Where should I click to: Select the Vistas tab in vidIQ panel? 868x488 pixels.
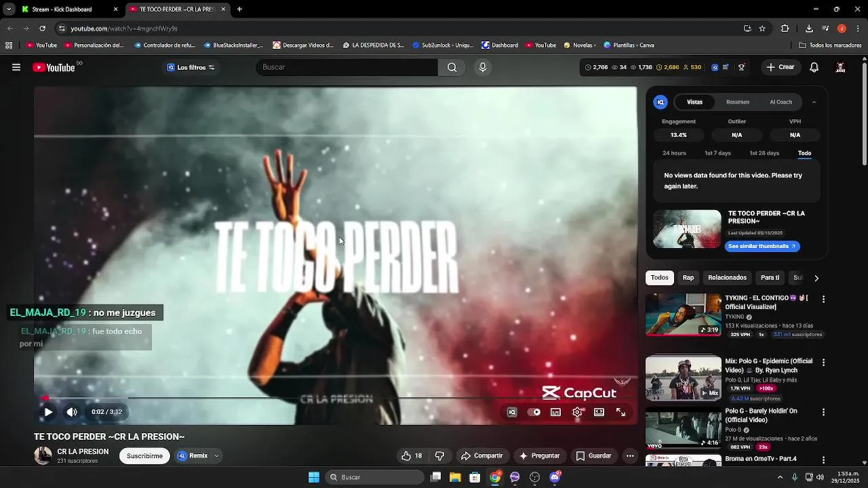pos(694,102)
